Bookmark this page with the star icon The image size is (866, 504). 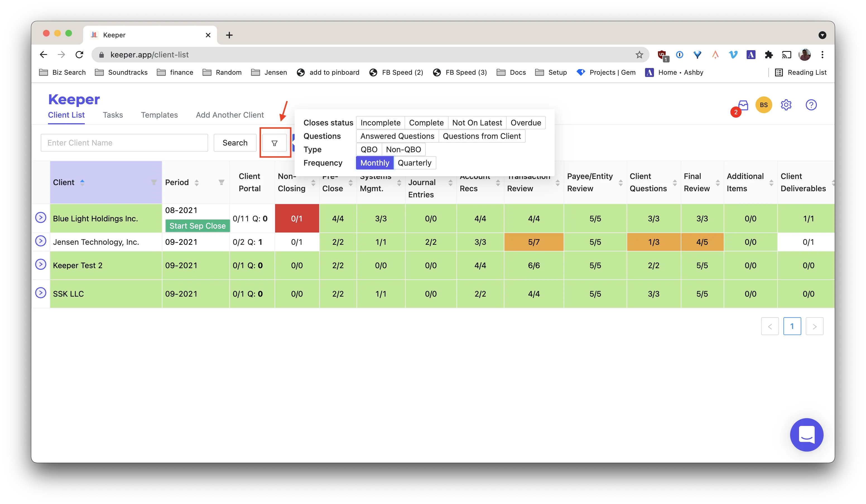coord(639,55)
